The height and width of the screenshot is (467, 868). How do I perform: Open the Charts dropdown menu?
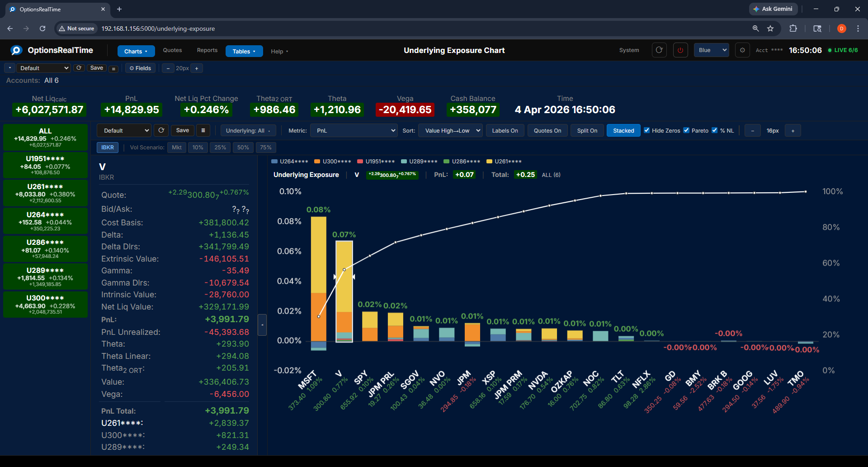click(x=136, y=51)
